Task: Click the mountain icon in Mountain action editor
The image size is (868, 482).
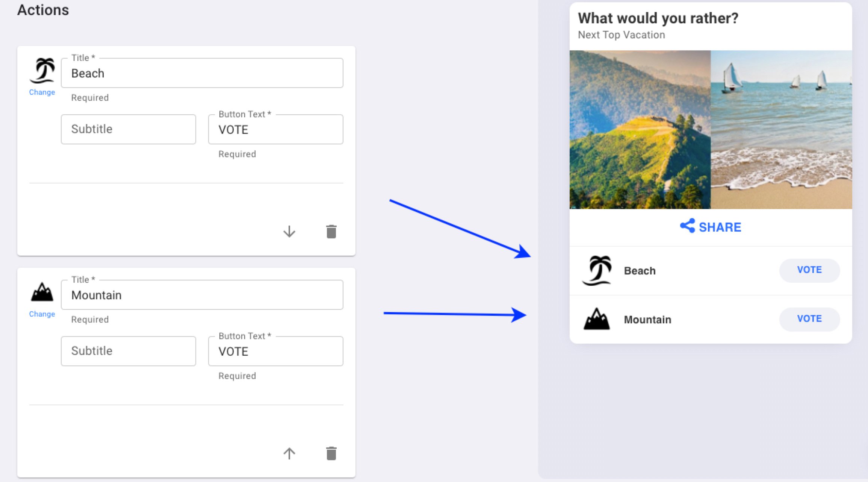Action: tap(42, 292)
